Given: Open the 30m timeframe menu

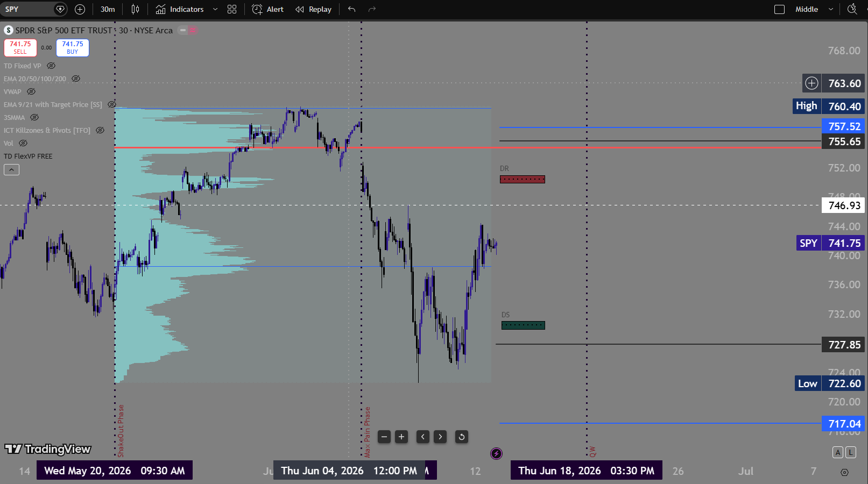Looking at the screenshot, I should (108, 9).
